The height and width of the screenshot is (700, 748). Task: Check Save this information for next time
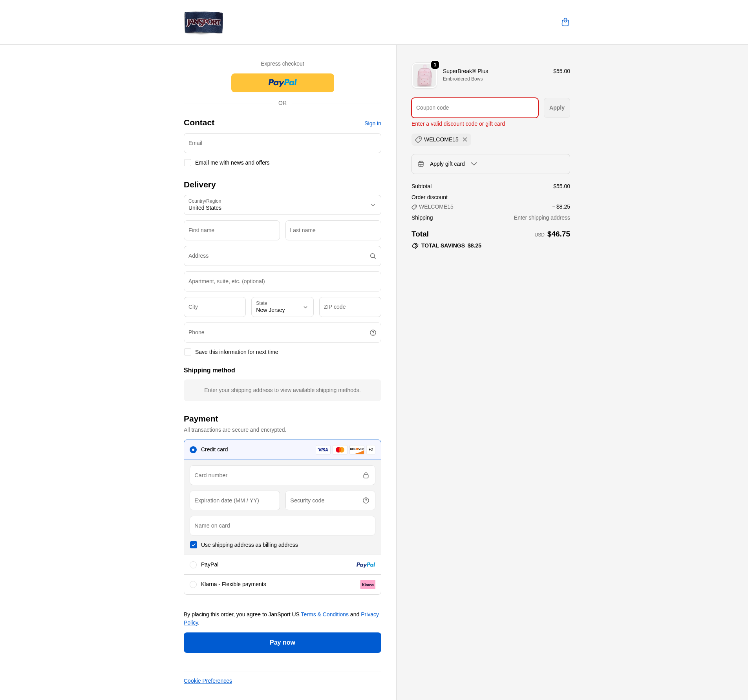pyautogui.click(x=188, y=352)
